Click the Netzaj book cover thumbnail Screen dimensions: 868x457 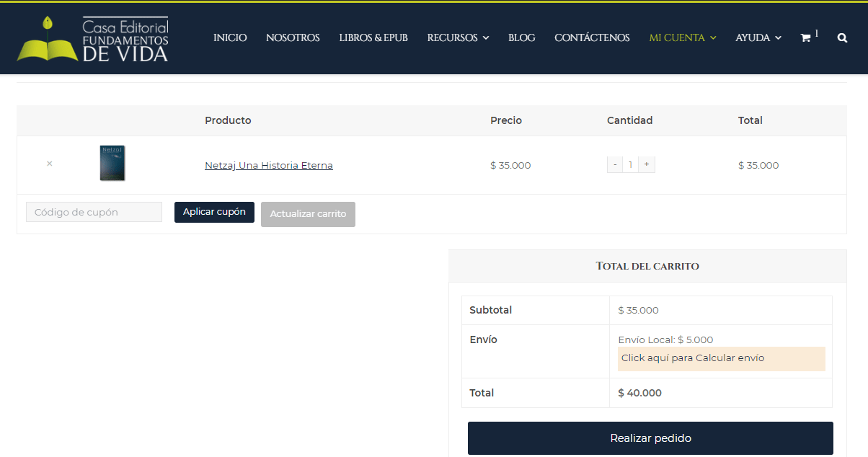112,163
